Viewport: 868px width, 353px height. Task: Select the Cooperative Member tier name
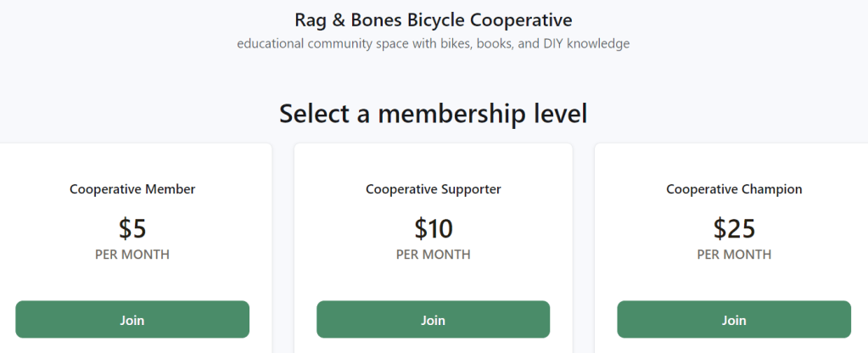pyautogui.click(x=132, y=189)
